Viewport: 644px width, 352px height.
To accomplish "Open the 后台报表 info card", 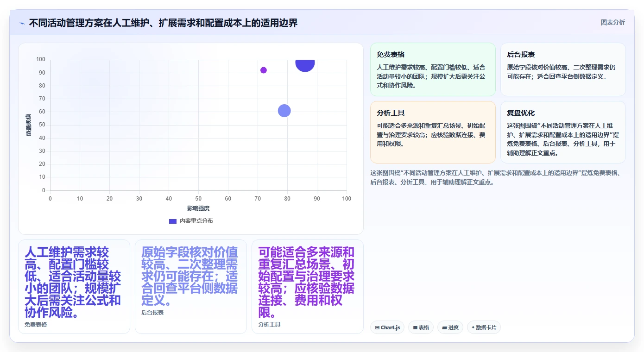I will tap(563, 69).
